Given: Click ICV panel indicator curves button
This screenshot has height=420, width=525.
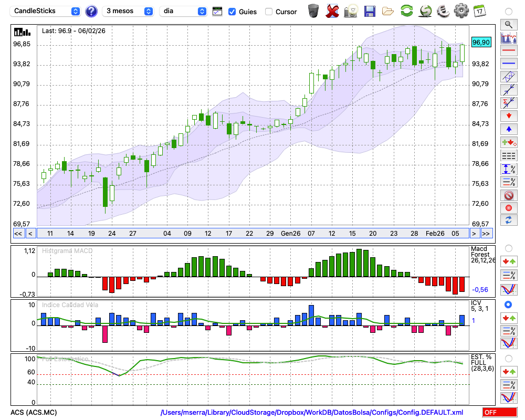Looking at the screenshot, I should (509, 343).
